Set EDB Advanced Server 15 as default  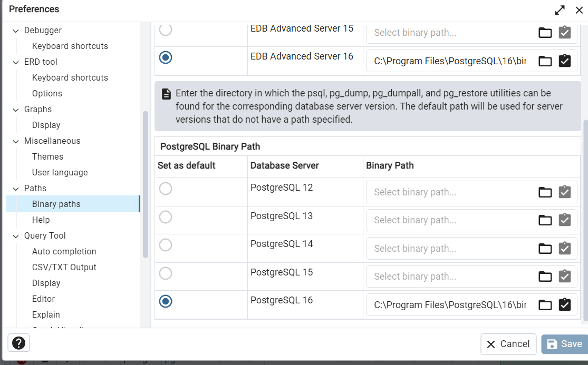tap(166, 29)
